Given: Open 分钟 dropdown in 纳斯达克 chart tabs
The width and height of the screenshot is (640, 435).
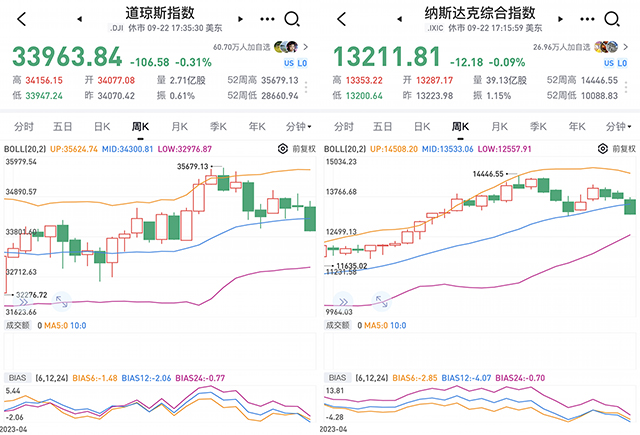Looking at the screenshot, I should click(x=618, y=127).
